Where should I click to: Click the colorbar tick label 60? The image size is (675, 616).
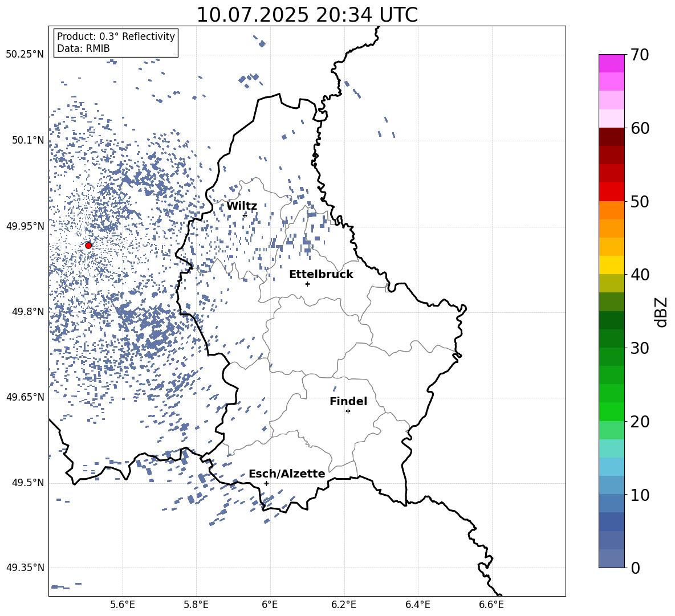(640, 128)
